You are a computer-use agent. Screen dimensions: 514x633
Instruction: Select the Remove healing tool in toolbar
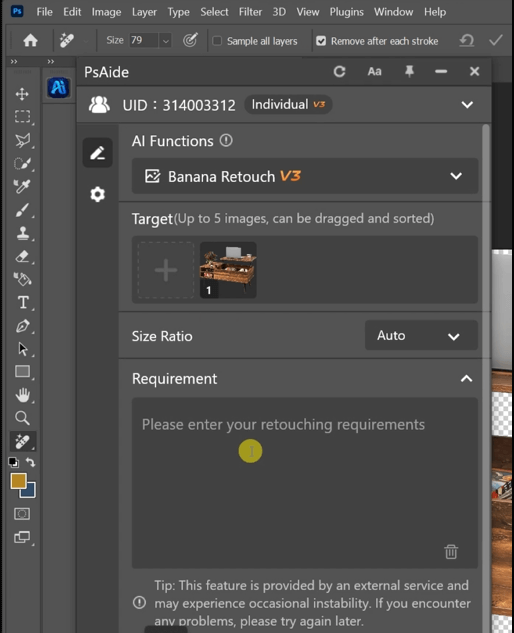pyautogui.click(x=22, y=441)
